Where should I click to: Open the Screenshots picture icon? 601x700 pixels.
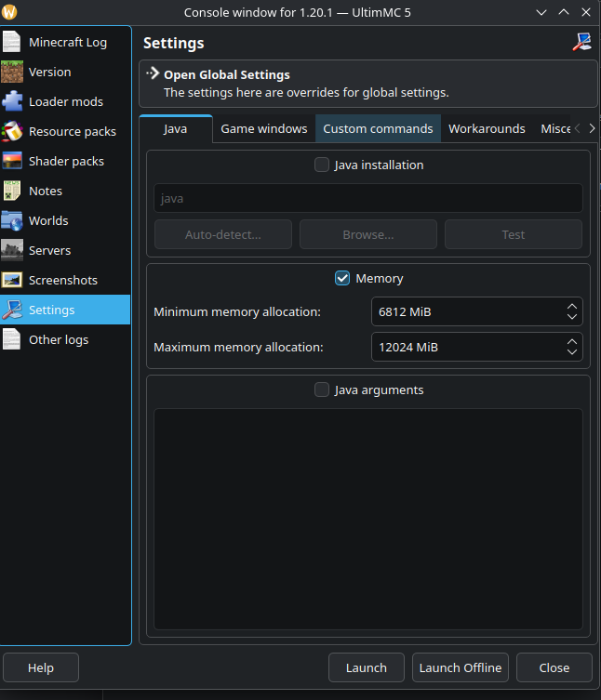[11, 280]
